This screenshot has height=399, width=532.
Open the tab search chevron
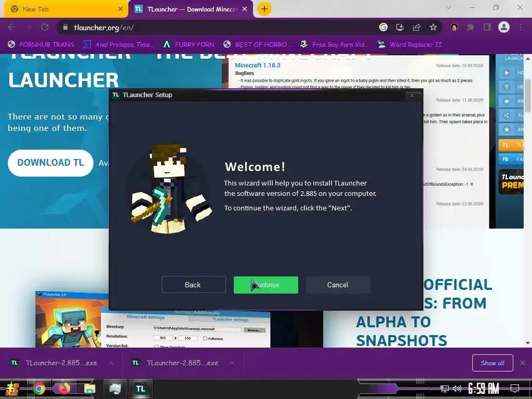[x=448, y=7]
